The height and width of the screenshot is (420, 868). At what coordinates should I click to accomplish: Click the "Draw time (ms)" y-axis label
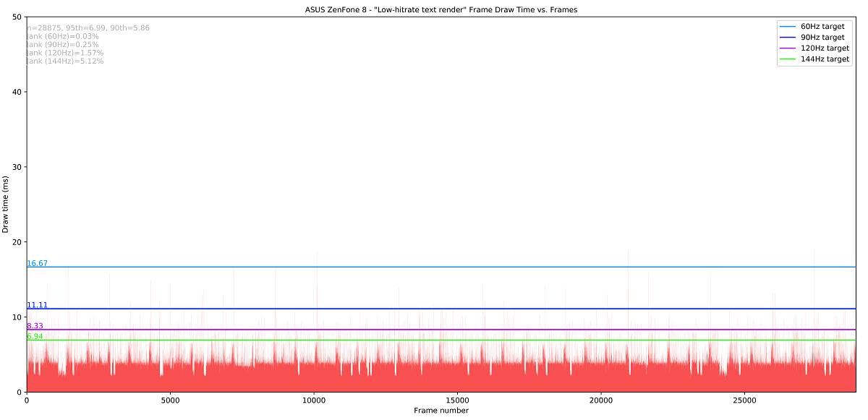coord(6,205)
